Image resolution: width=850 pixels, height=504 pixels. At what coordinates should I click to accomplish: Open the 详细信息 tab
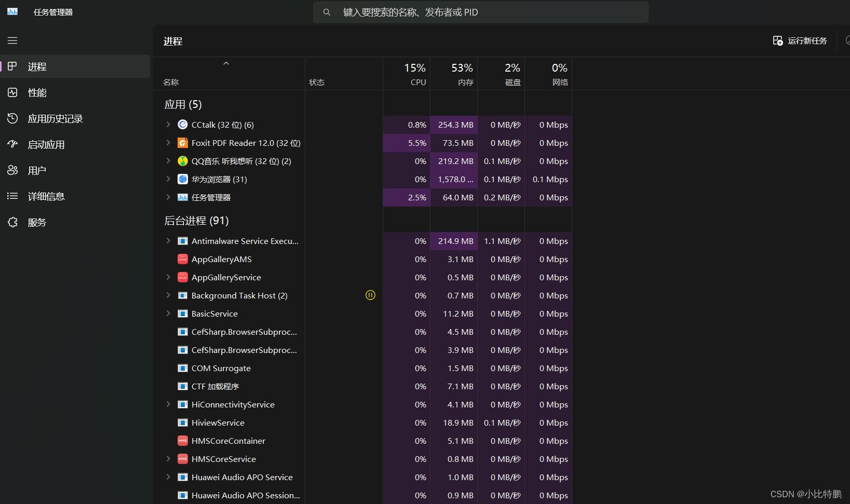point(75,196)
